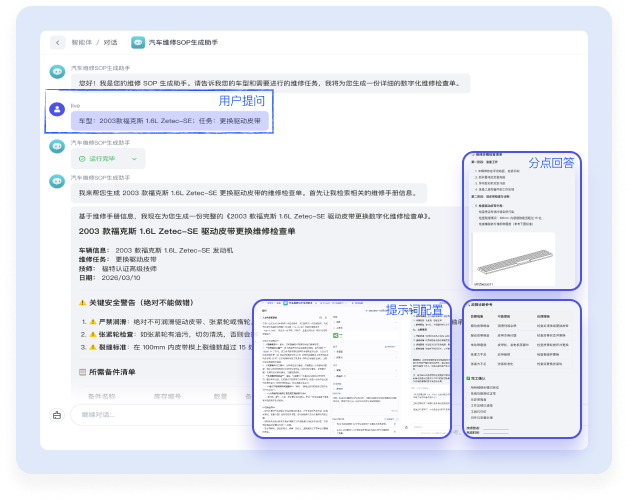Click the 维修任务 line in the checklist
The height and width of the screenshot is (500, 628).
coord(117,259)
